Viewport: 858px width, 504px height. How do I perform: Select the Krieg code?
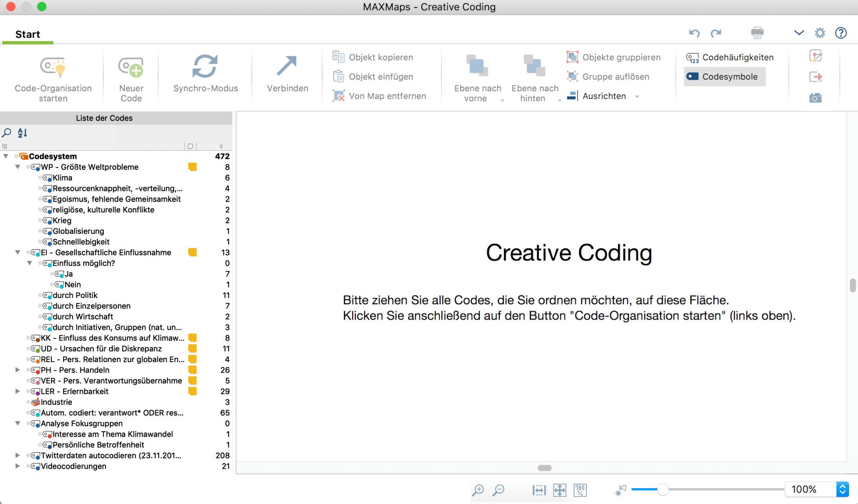62,220
